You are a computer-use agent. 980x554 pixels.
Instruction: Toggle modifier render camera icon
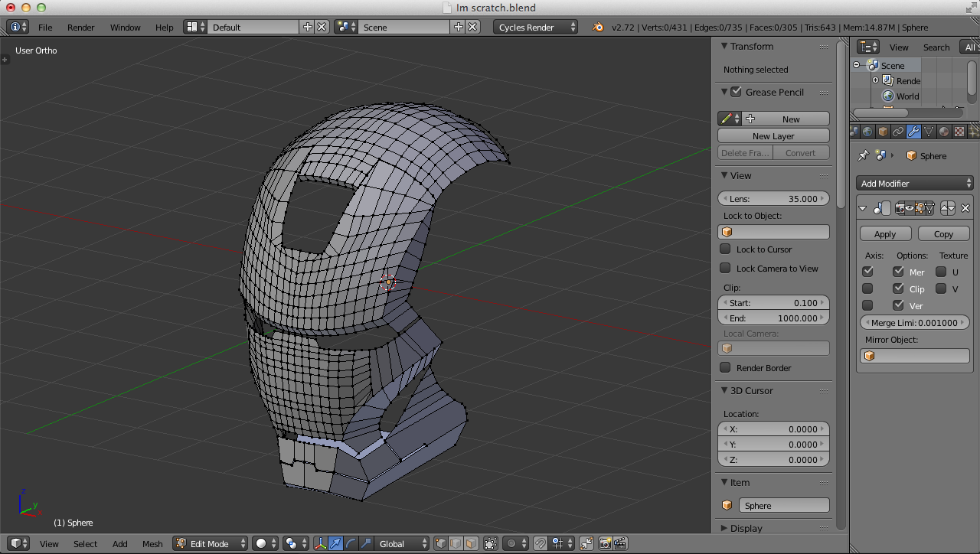point(900,207)
